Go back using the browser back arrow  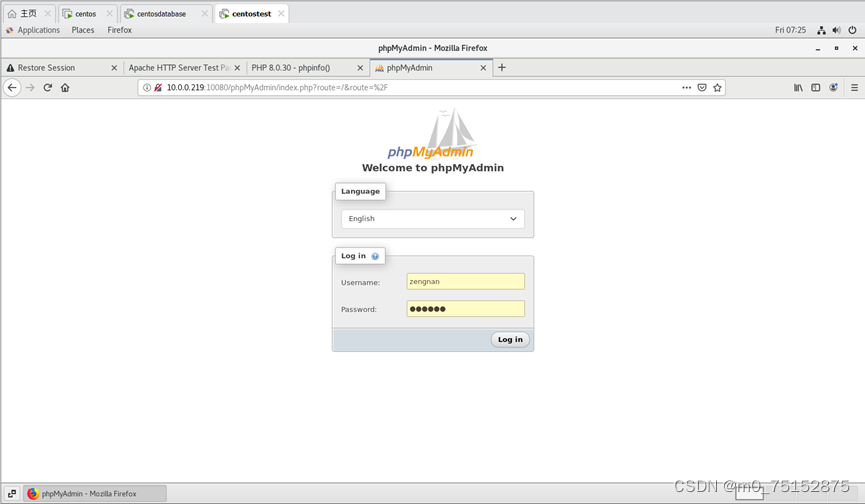point(12,88)
